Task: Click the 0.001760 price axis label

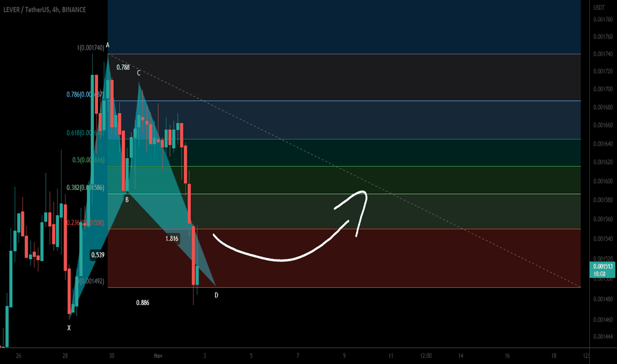Action: pos(603,36)
